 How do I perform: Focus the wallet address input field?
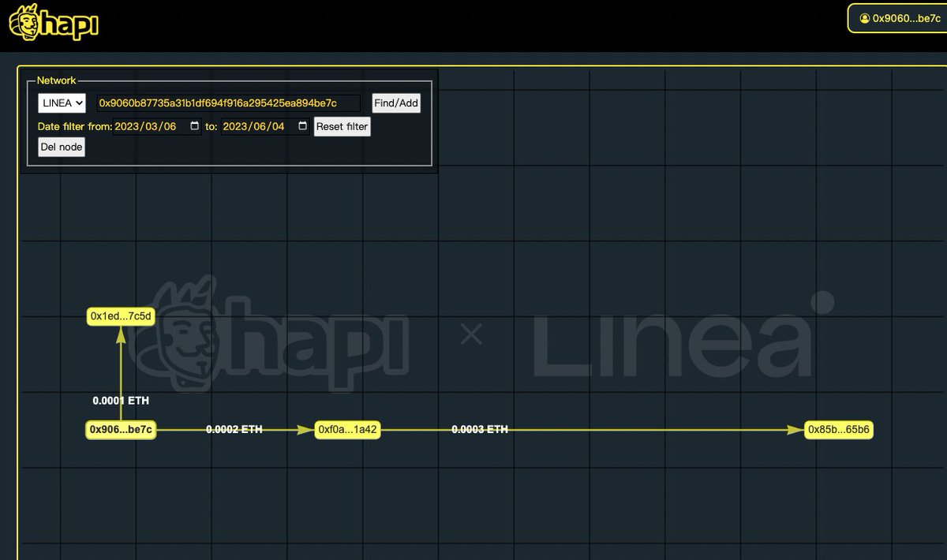click(x=228, y=103)
